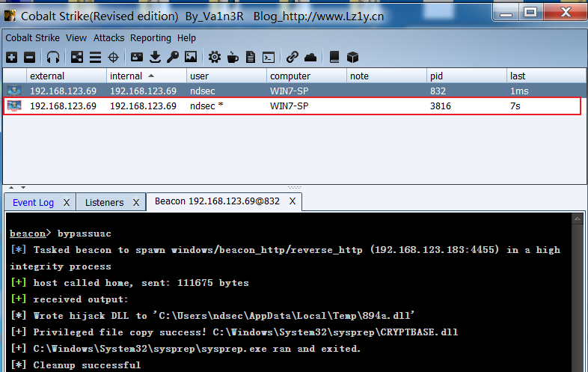Viewport: 588px width, 372px height.
Task: Maximize the Cobalt Strike window
Action: click(530, 13)
